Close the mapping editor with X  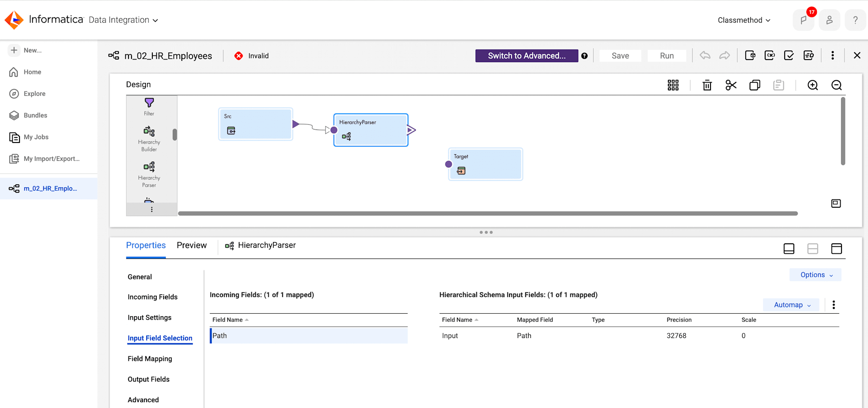pyautogui.click(x=857, y=55)
